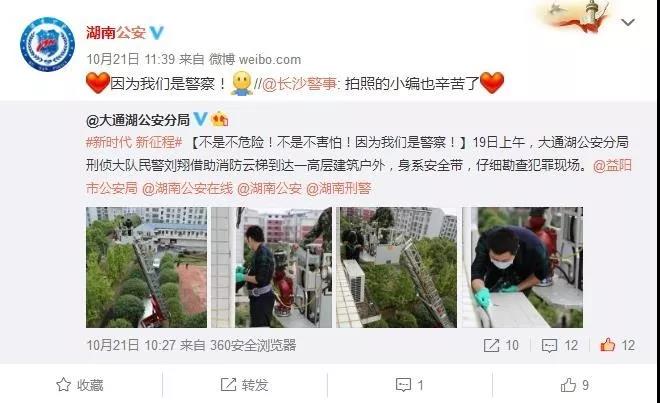
Task: Open the @长沙警事 mention
Action: (299, 84)
